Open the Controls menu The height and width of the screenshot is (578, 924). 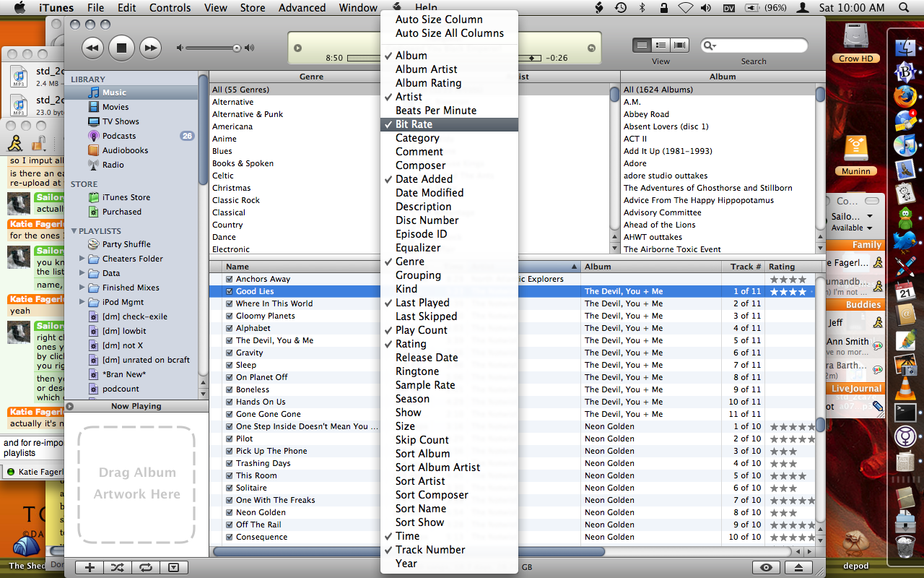pyautogui.click(x=170, y=8)
